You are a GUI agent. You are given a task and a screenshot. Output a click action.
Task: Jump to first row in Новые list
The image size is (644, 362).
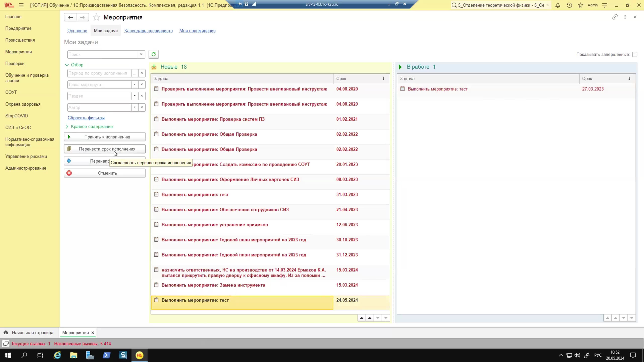pyautogui.click(x=362, y=318)
